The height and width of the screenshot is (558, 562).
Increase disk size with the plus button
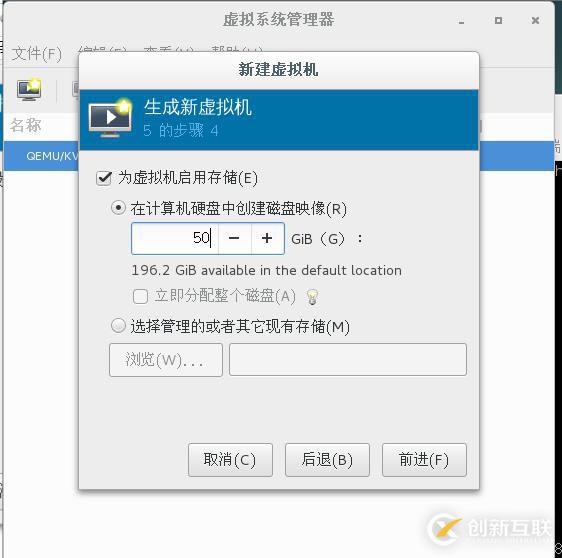267,238
